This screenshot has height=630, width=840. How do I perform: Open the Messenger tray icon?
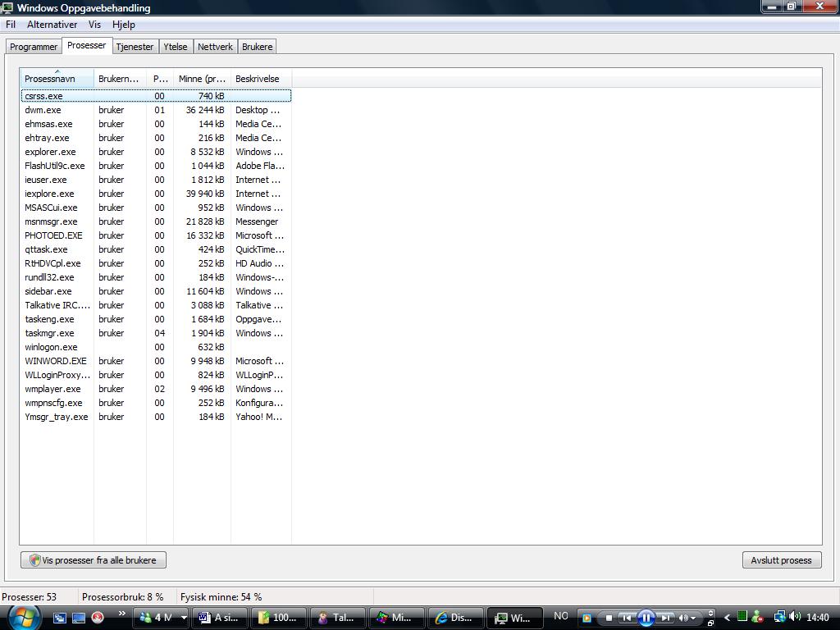pyautogui.click(x=757, y=617)
